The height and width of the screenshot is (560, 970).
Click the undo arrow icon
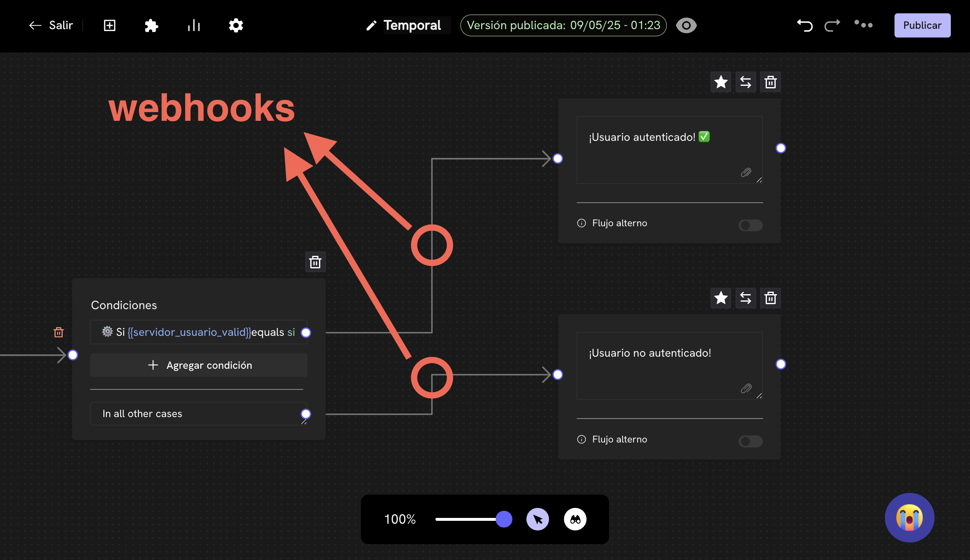(804, 26)
